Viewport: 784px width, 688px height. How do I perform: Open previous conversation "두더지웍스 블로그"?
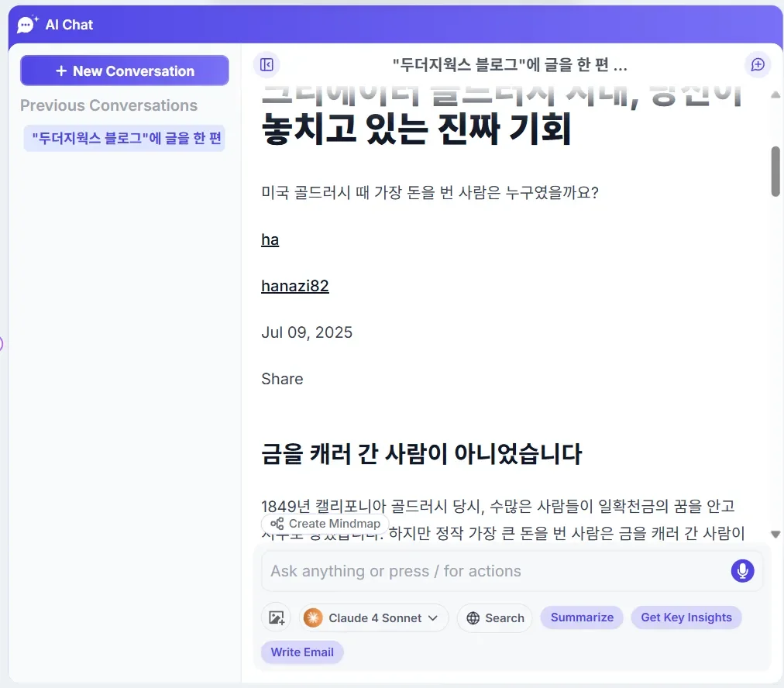point(125,138)
